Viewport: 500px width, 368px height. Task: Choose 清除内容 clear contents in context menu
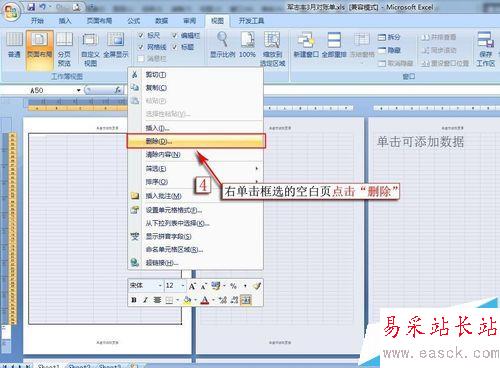coord(196,154)
